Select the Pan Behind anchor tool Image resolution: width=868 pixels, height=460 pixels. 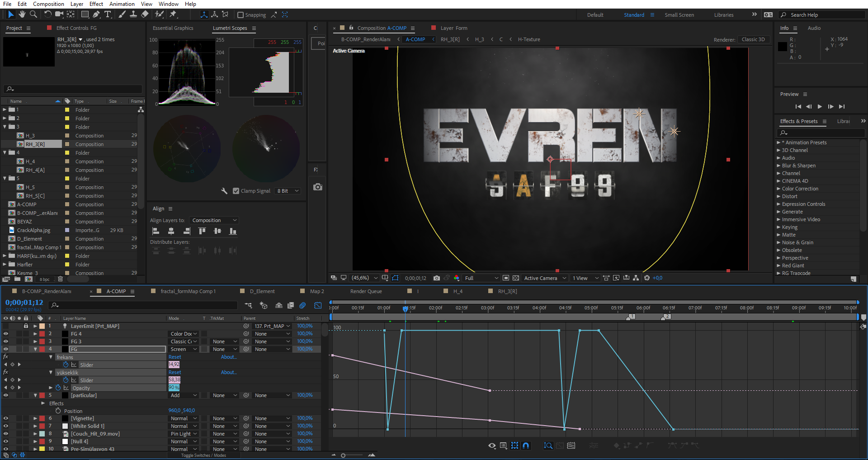tap(71, 14)
